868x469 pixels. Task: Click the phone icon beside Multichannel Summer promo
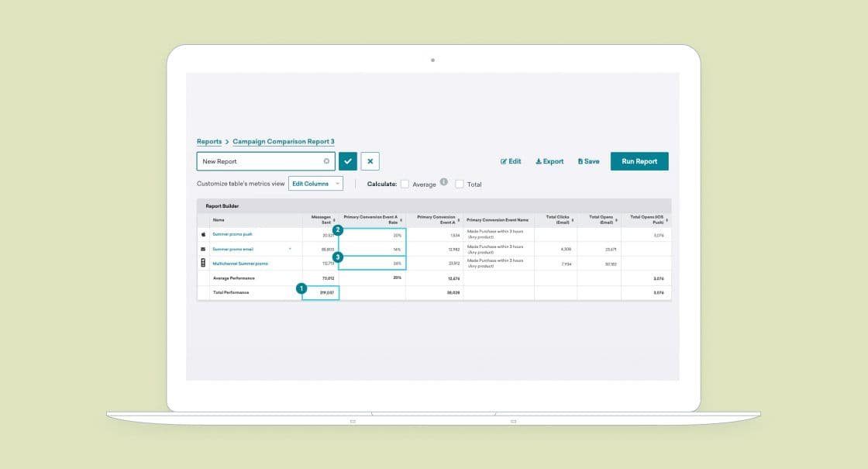point(203,262)
